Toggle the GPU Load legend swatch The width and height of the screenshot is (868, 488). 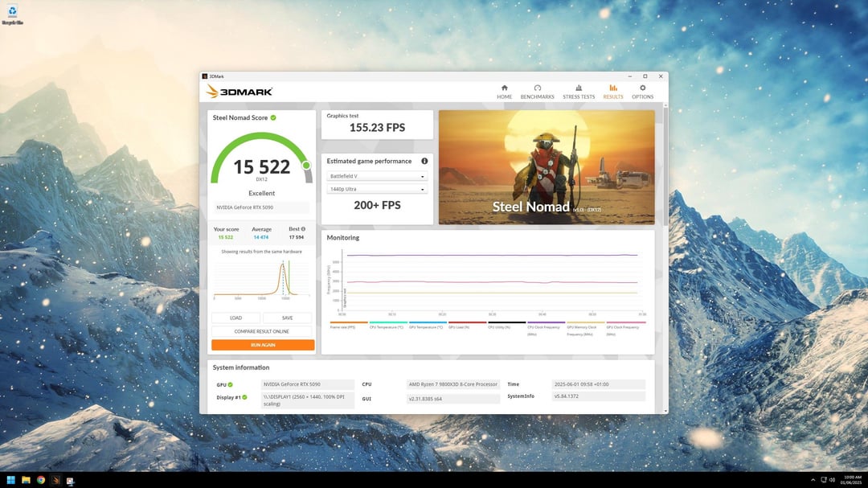click(x=467, y=322)
